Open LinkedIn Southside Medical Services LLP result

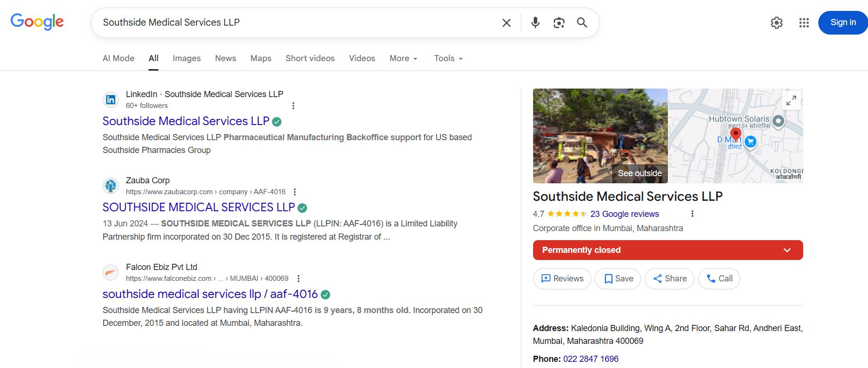pyautogui.click(x=186, y=121)
